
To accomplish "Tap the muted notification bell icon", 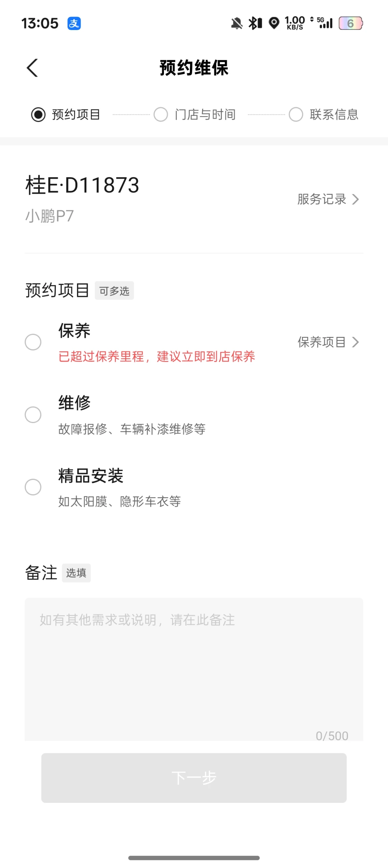I will point(237,23).
